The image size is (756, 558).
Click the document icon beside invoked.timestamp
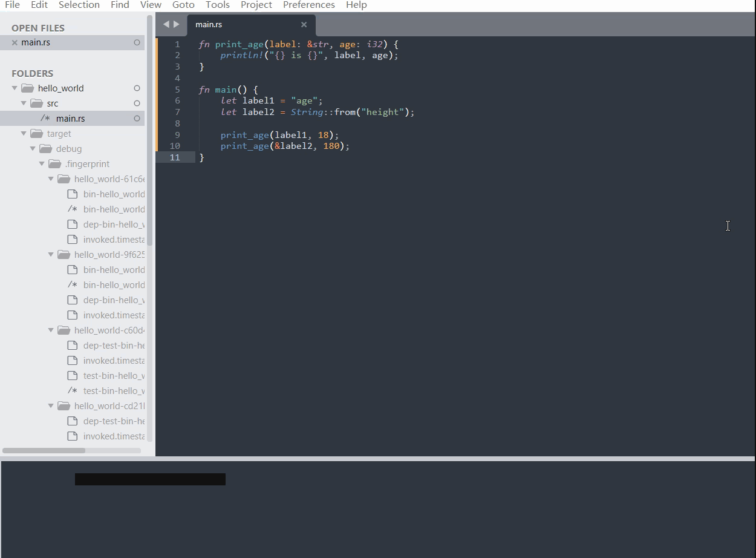pyautogui.click(x=73, y=239)
